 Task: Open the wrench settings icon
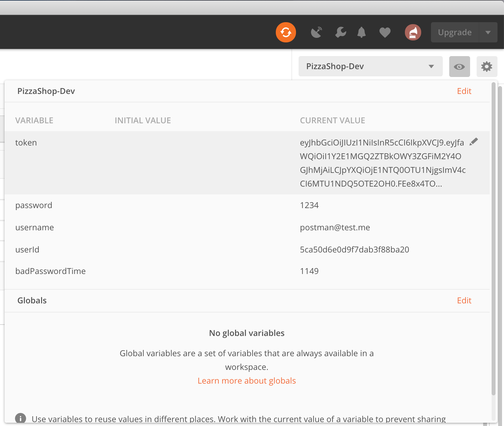tap(341, 32)
